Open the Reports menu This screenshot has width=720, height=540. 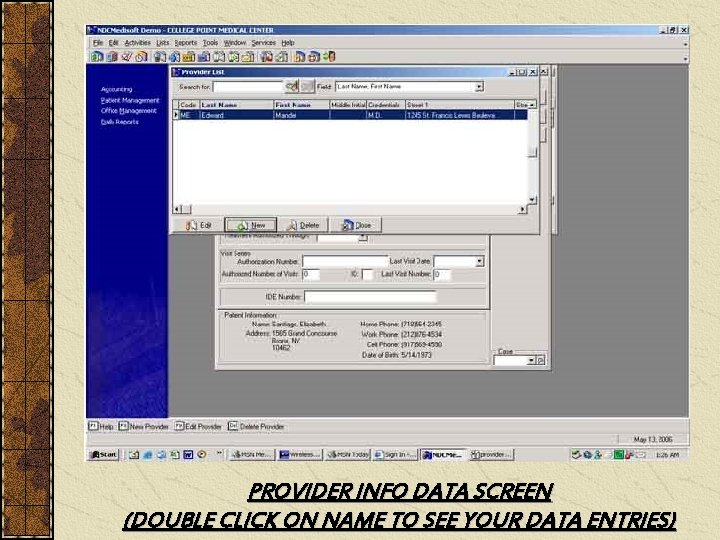[x=186, y=43]
